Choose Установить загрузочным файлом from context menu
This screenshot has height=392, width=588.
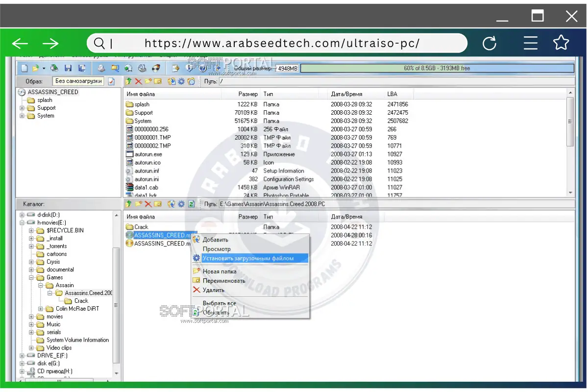click(x=248, y=258)
